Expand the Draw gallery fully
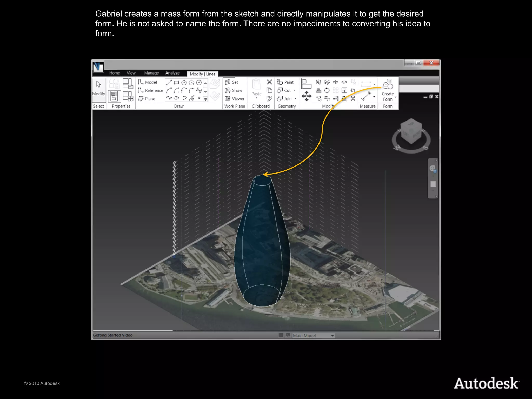The height and width of the screenshot is (399, 532). (x=205, y=99)
